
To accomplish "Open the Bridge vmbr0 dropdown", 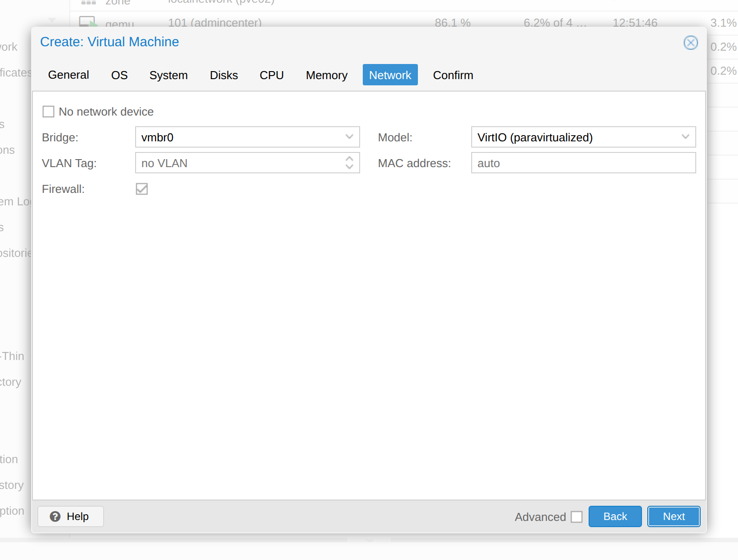I will [349, 137].
